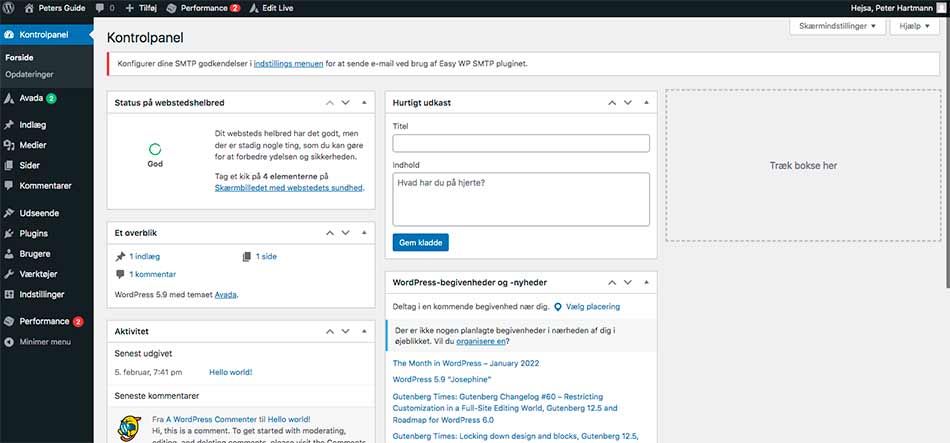Click the Udseende paintbrush icon
This screenshot has width=950, height=443.
point(8,213)
